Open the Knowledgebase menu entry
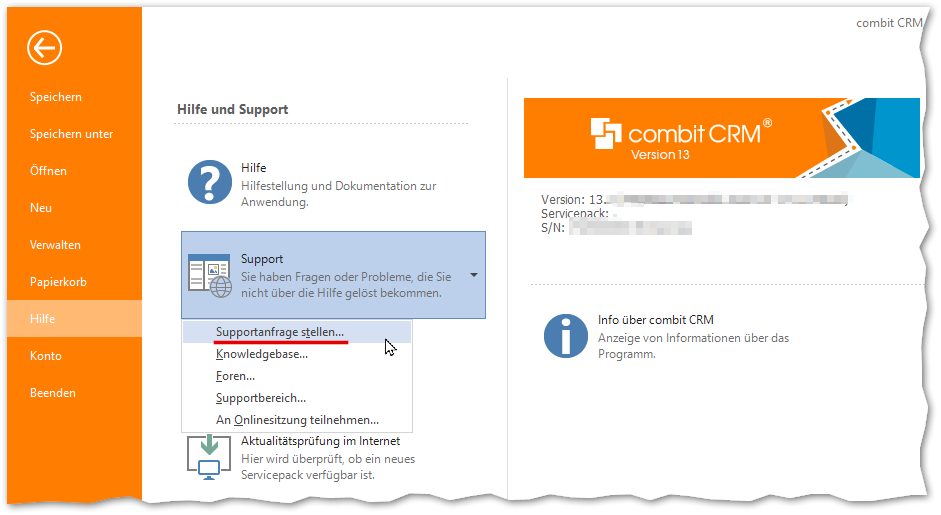 262,354
